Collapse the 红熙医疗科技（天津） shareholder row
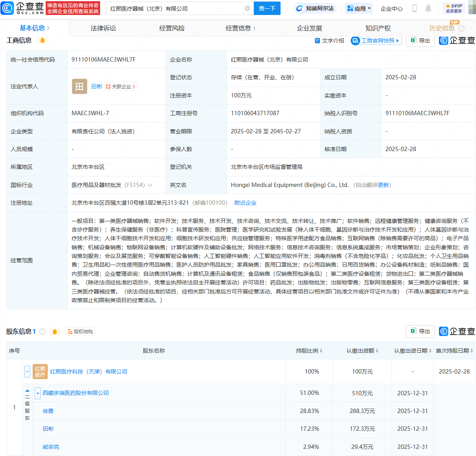 28,372
